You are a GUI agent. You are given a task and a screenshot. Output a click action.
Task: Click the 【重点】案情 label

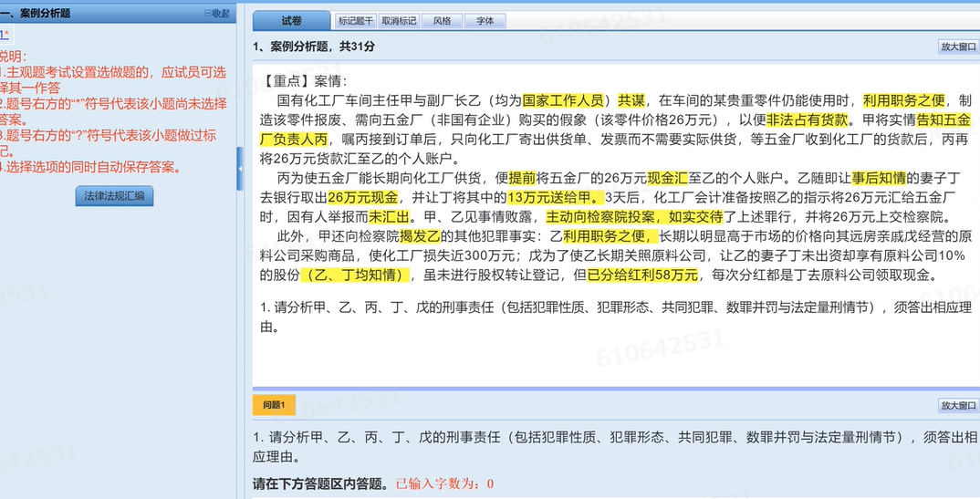coord(303,81)
